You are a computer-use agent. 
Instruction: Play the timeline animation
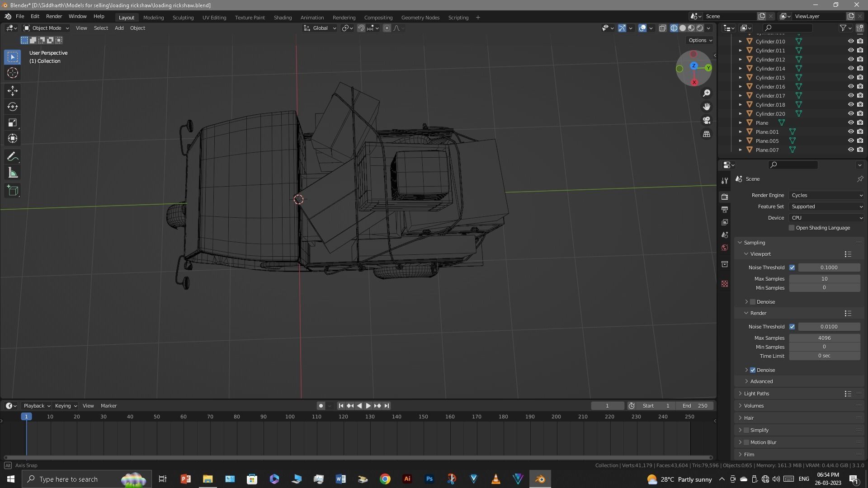pyautogui.click(x=368, y=406)
